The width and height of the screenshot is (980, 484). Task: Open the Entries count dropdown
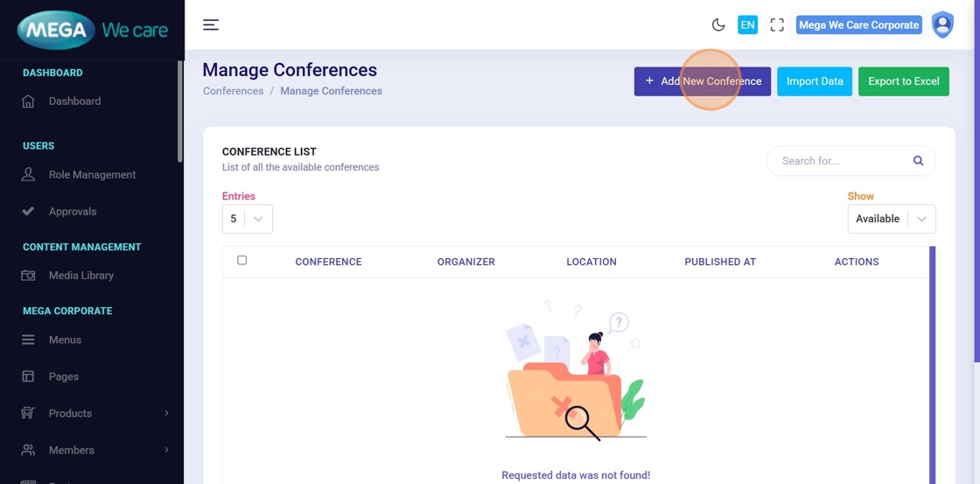247,219
